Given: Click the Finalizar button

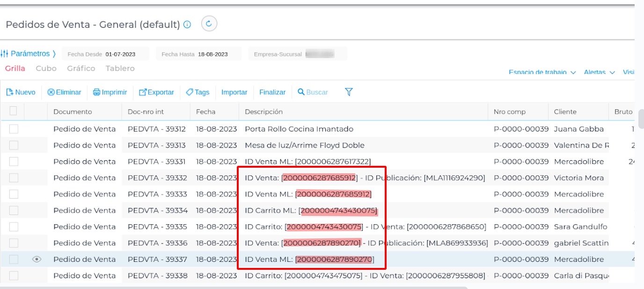Looking at the screenshot, I should pyautogui.click(x=272, y=92).
